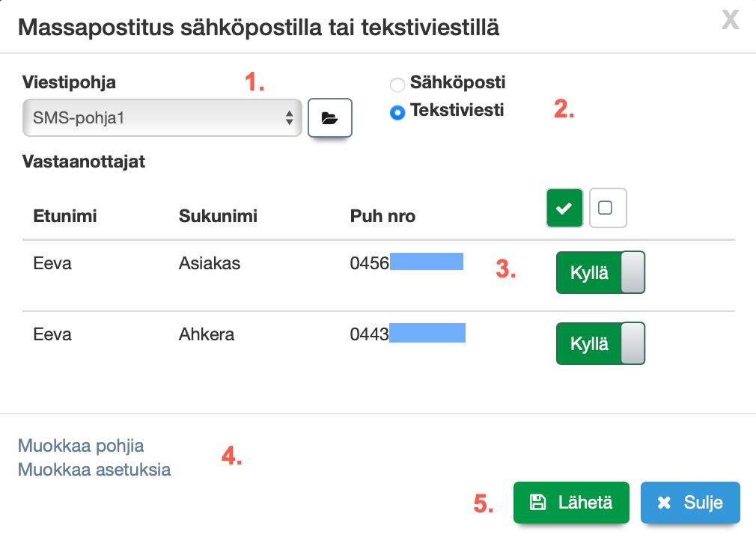The width and height of the screenshot is (756, 540).
Task: Click the Puh nro column header
Action: 382,217
